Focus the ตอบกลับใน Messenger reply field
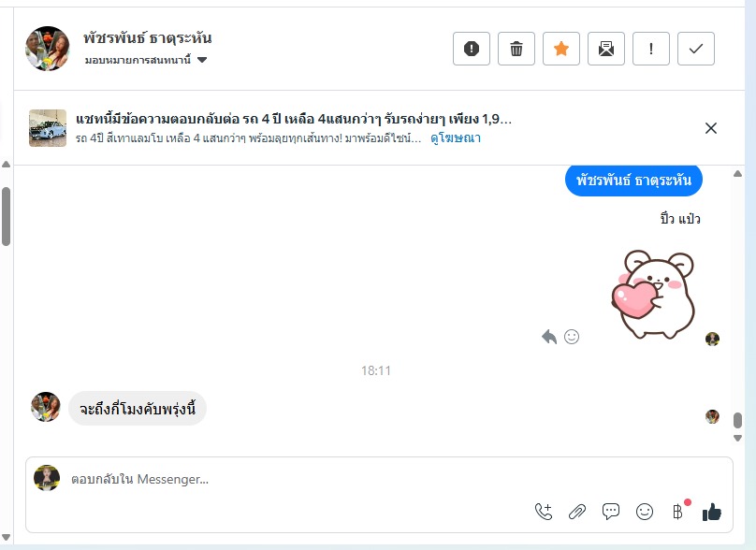Viewport: 756px width, 550px height. tap(298, 479)
